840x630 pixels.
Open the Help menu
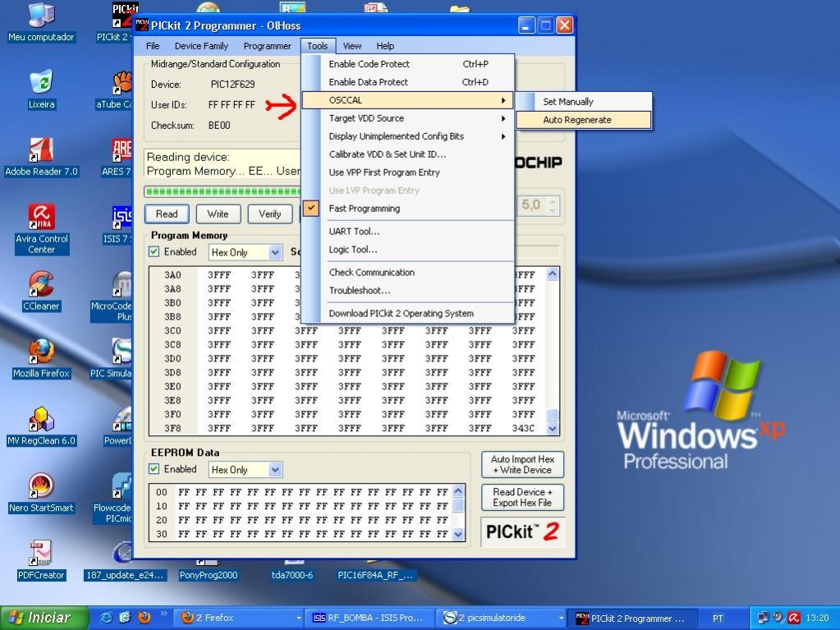[x=385, y=46]
